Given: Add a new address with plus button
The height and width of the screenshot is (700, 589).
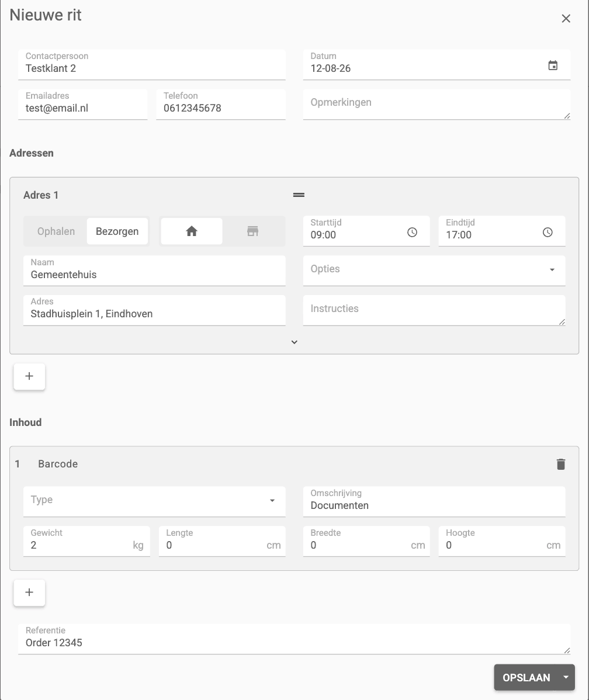Looking at the screenshot, I should click(x=29, y=376).
